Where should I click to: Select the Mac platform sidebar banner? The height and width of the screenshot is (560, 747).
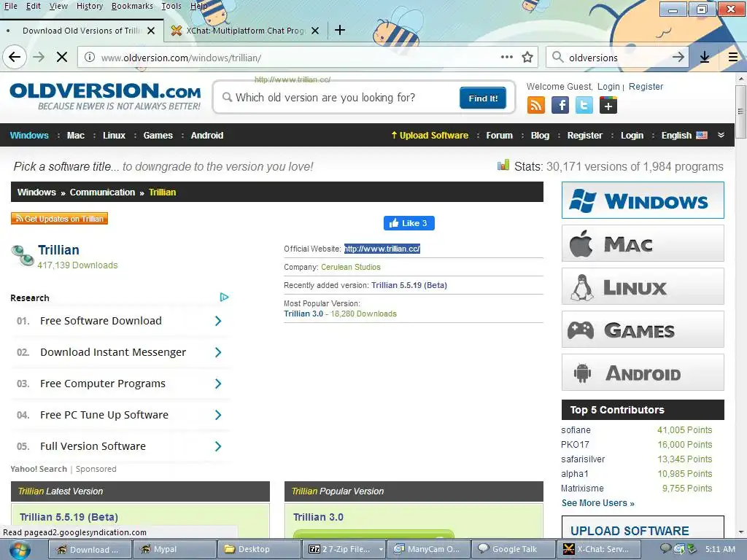click(x=643, y=244)
